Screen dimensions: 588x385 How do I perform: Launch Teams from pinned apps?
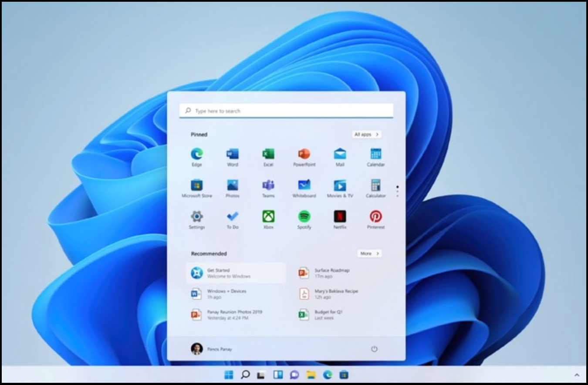(x=268, y=189)
